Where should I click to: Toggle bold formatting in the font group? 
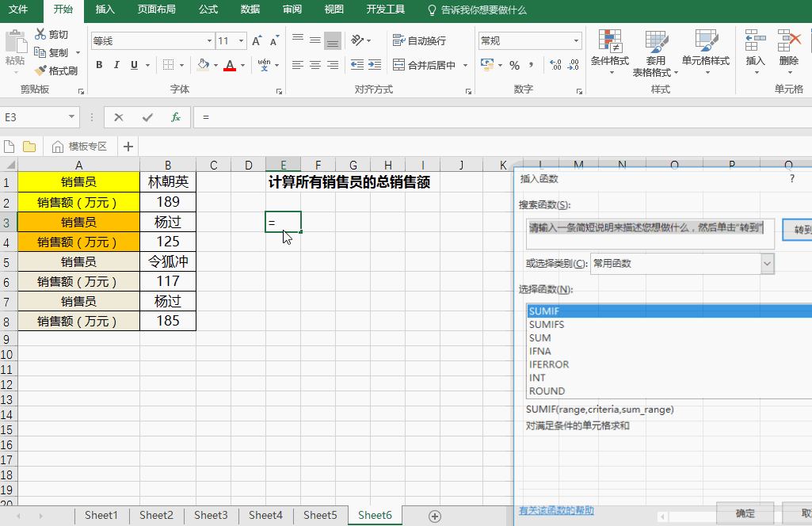click(x=99, y=65)
